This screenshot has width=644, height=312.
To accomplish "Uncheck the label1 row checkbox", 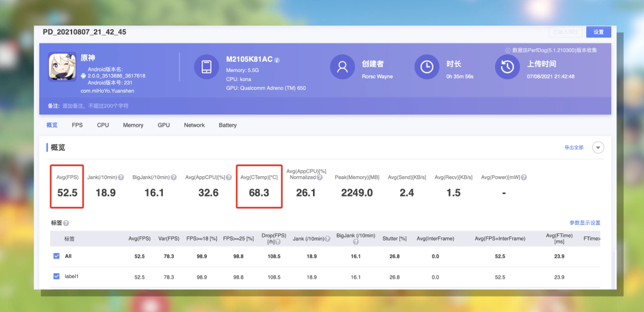I will [57, 276].
